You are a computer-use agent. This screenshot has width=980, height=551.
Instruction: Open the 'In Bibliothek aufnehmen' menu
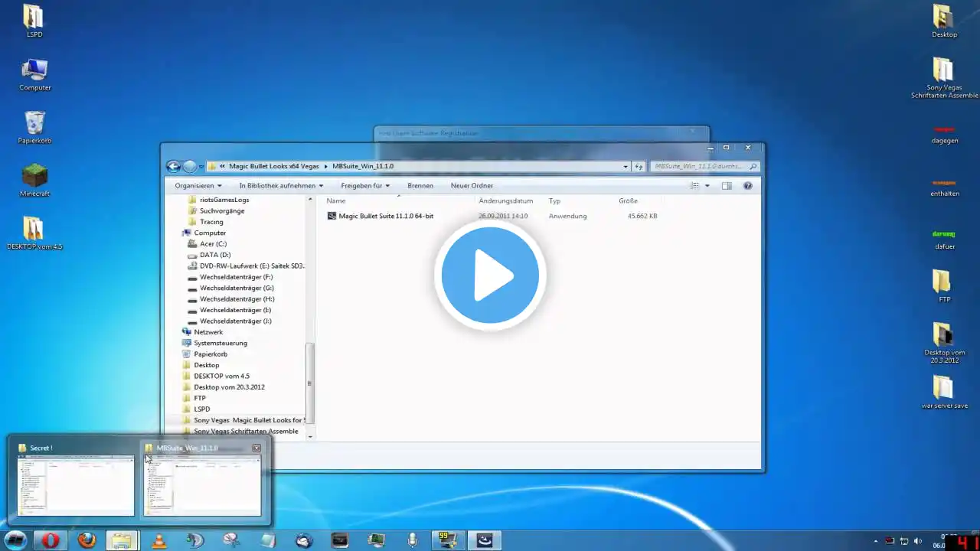click(281, 185)
